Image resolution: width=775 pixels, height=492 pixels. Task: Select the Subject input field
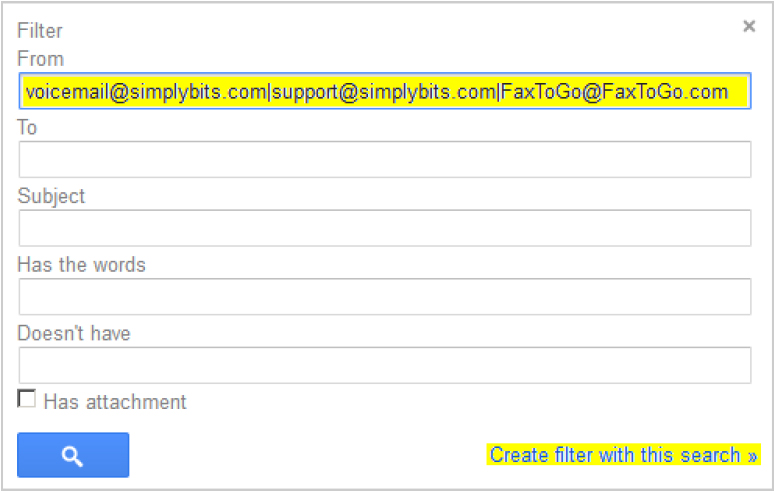[385, 228]
